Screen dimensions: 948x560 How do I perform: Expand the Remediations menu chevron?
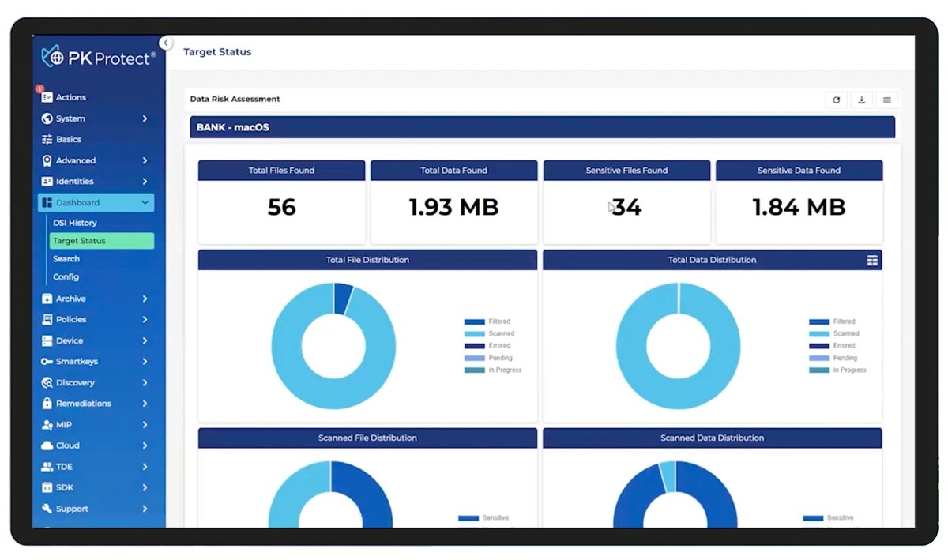pyautogui.click(x=145, y=403)
